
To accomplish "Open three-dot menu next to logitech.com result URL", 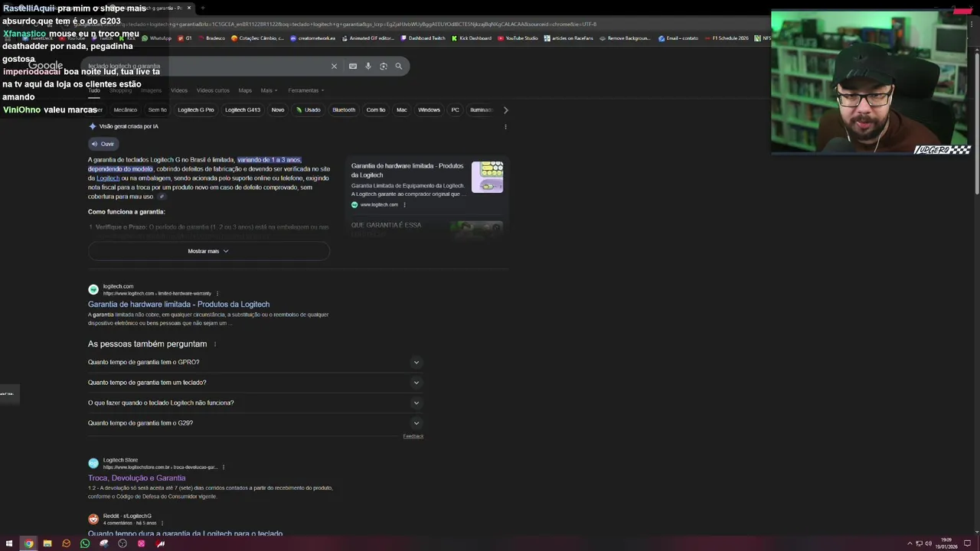I will coord(217,293).
